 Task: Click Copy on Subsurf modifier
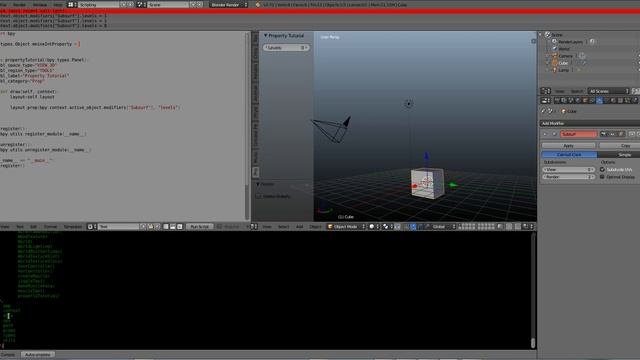(x=619, y=146)
